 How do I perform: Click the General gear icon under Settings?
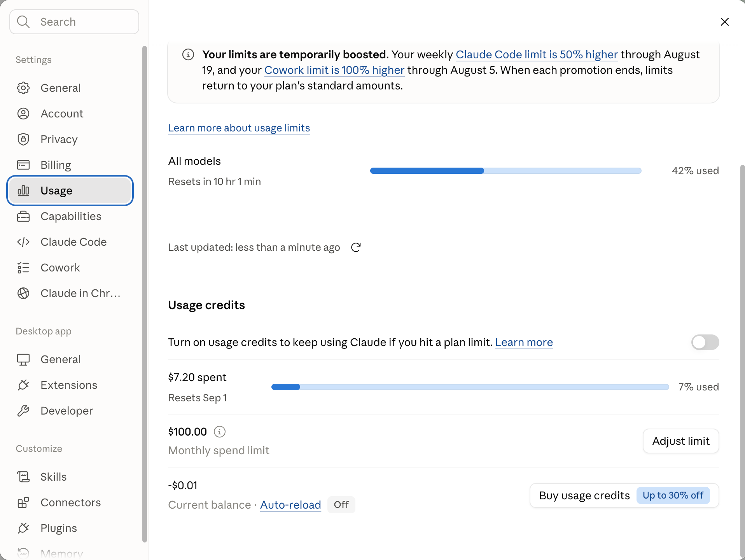[23, 88]
